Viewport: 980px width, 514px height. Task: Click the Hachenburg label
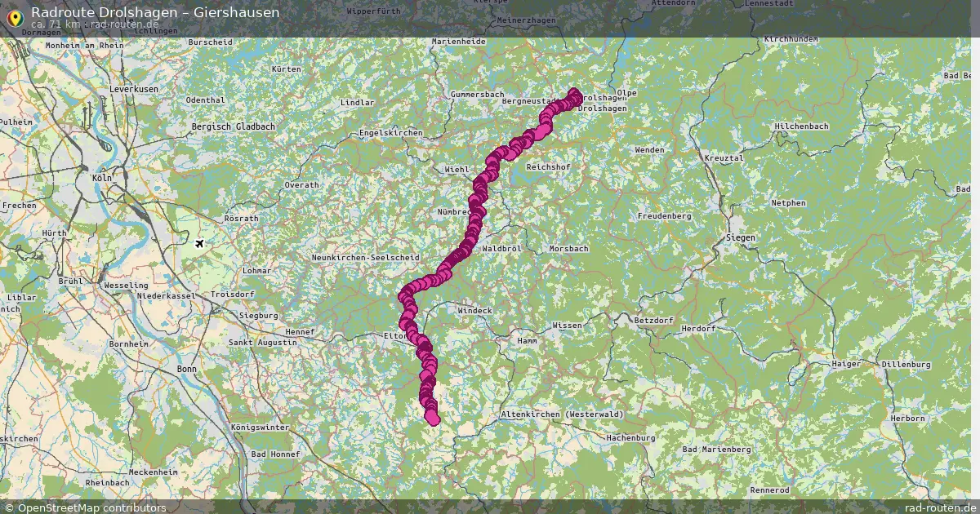point(630,438)
